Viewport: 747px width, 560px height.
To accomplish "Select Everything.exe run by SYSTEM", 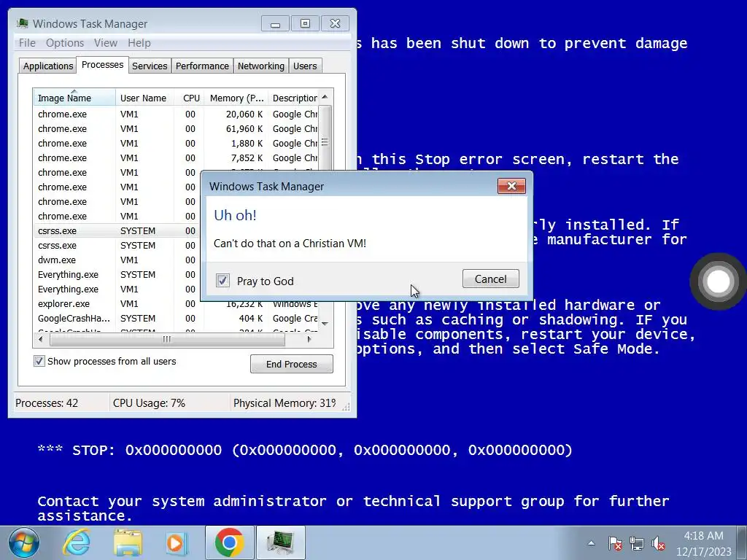I will pos(117,275).
